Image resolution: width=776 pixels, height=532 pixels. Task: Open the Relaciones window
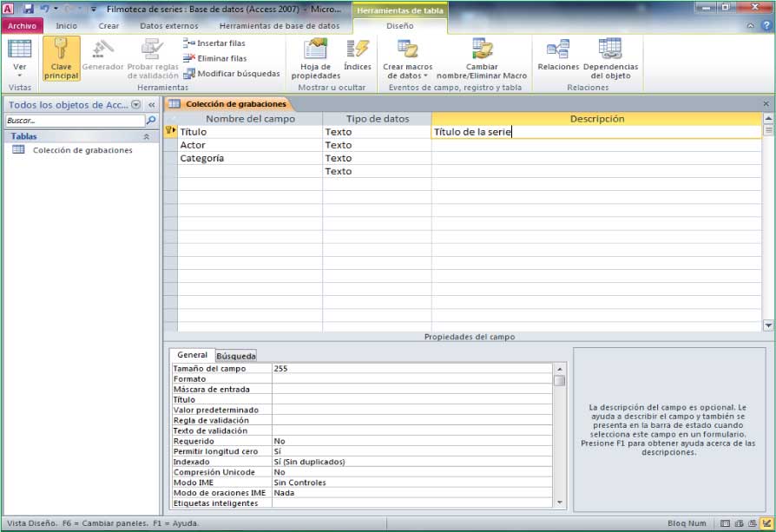pyautogui.click(x=558, y=54)
